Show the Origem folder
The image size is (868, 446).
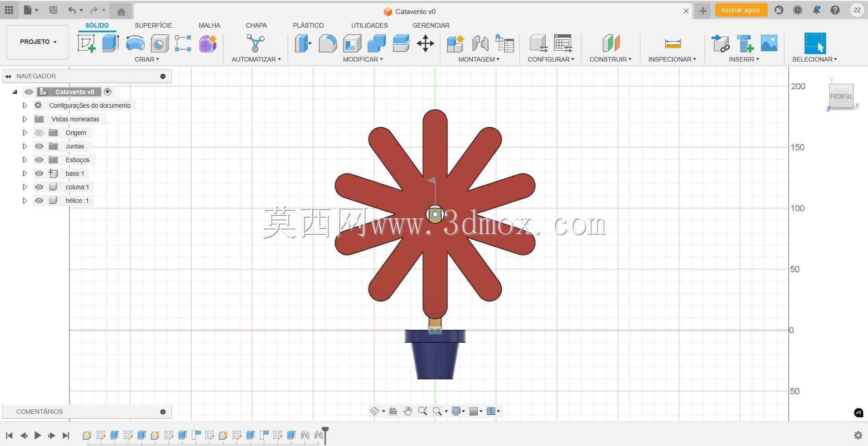point(39,133)
